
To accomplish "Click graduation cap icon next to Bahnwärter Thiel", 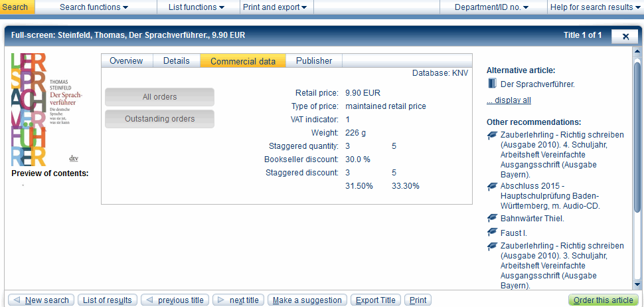I will pyautogui.click(x=492, y=218).
